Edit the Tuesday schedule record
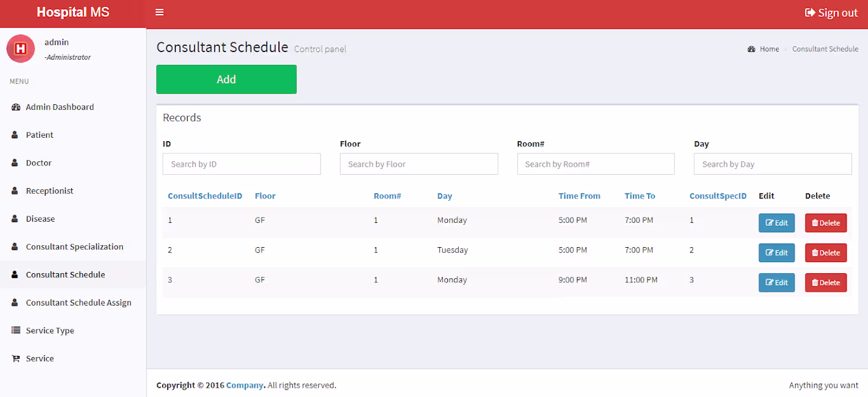The height and width of the screenshot is (397, 868). click(x=777, y=253)
